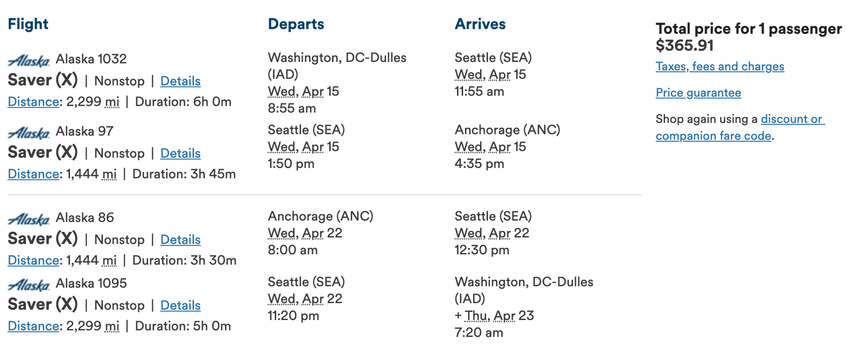The image size is (868, 351).
Task: Click the Alaska logo beside flight 86
Action: tap(29, 219)
